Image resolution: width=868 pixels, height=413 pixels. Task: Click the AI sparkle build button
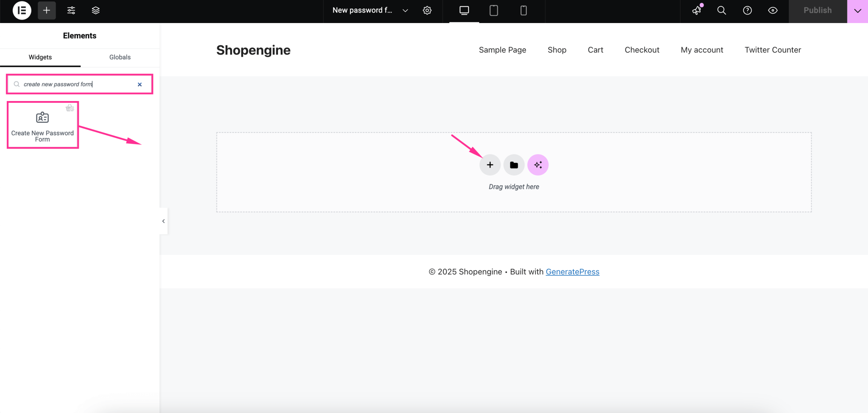coord(538,165)
